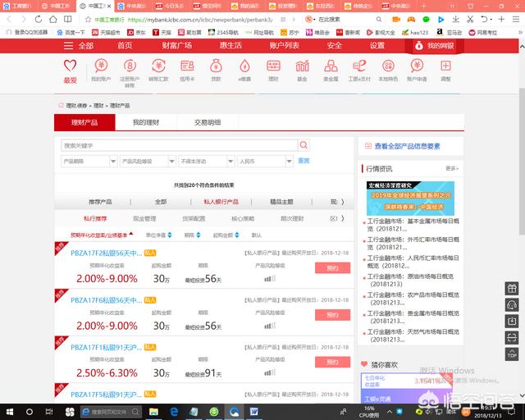Go to 账户列表 in navigation bar
The width and height of the screenshot is (525, 420).
tap(285, 46)
